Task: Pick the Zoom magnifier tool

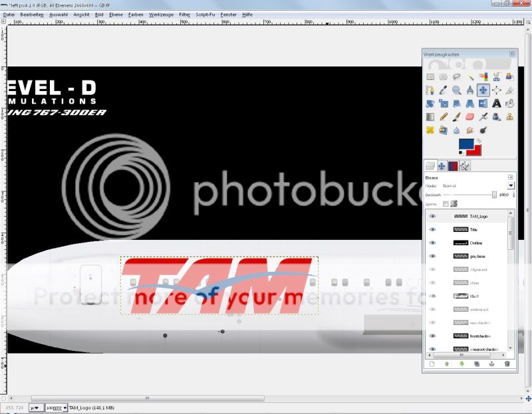Action: click(456, 90)
